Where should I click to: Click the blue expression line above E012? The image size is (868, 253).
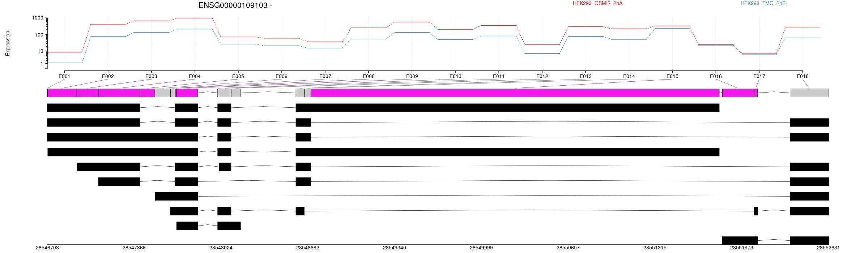[x=542, y=53]
